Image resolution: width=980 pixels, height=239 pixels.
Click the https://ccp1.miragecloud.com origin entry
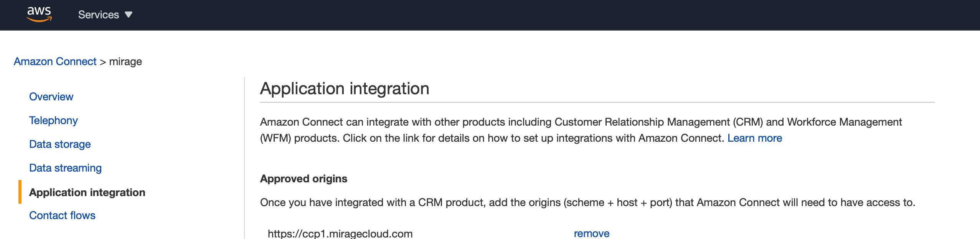tap(340, 233)
